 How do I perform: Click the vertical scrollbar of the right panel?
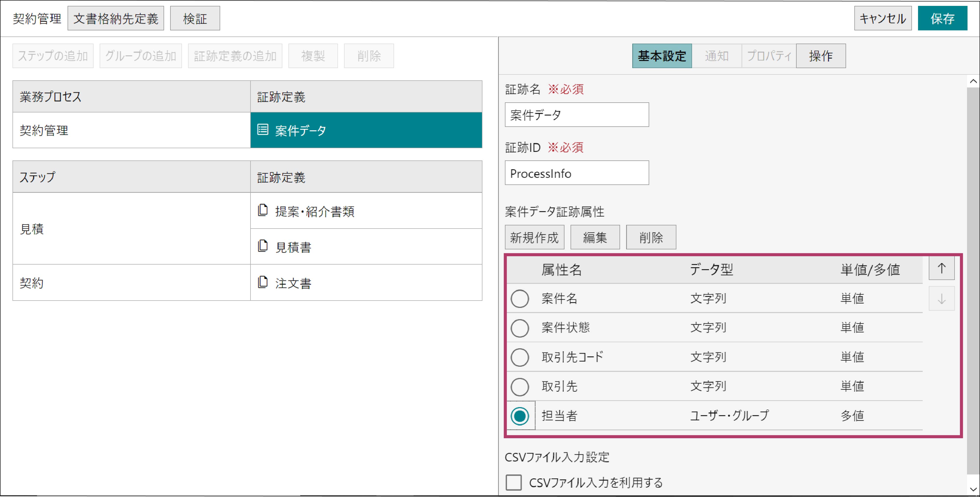click(973, 281)
